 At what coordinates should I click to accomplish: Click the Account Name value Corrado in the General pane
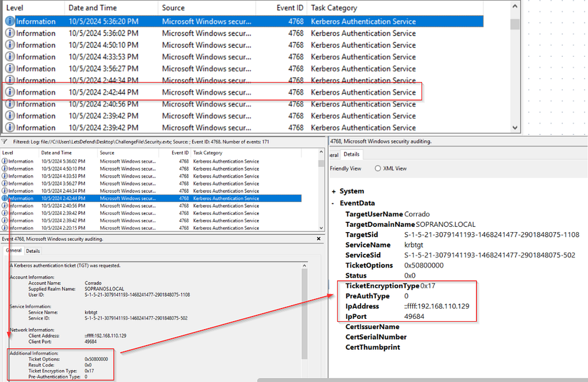pyautogui.click(x=93, y=283)
